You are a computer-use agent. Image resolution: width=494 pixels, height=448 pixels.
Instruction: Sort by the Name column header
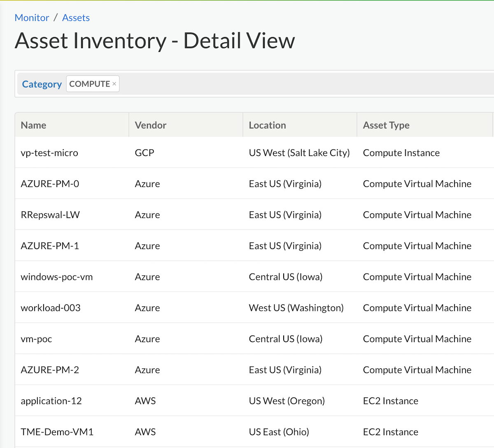33,125
